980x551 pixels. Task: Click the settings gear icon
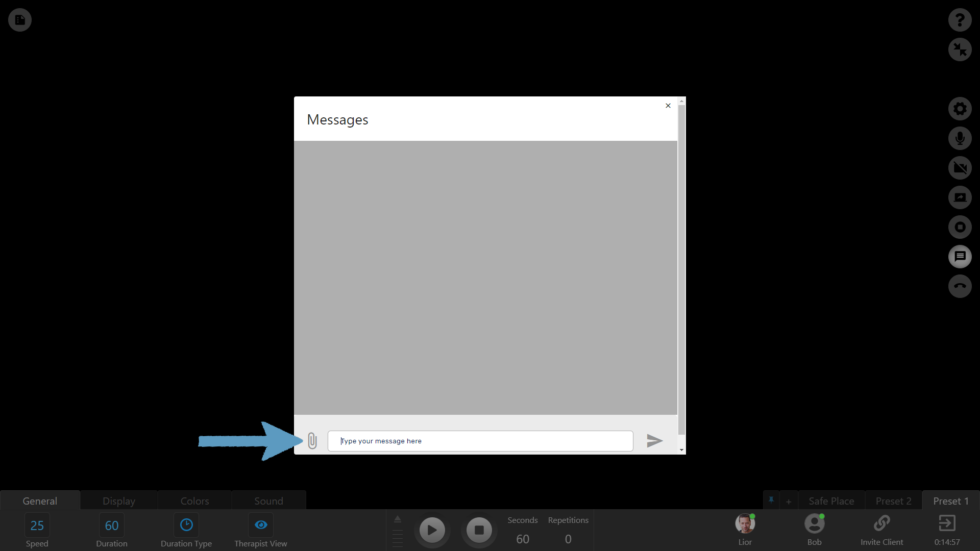960,109
